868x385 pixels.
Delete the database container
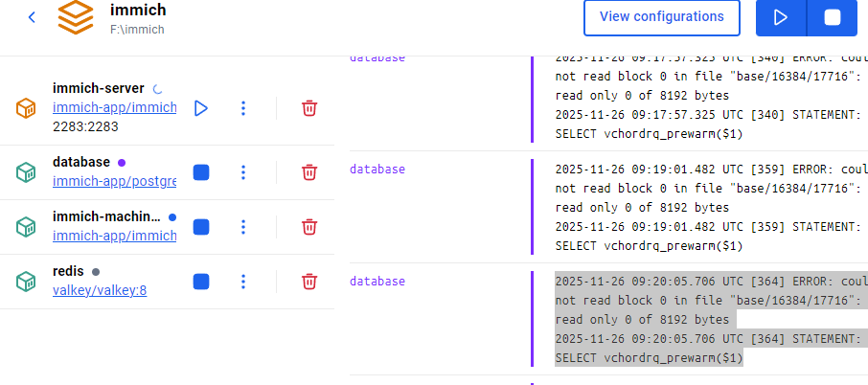(309, 172)
